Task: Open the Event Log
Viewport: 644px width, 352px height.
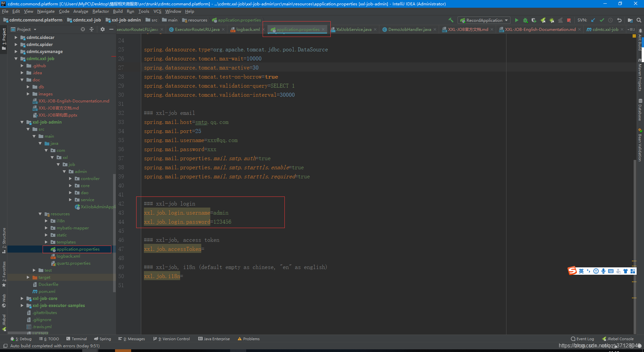Action: point(582,339)
